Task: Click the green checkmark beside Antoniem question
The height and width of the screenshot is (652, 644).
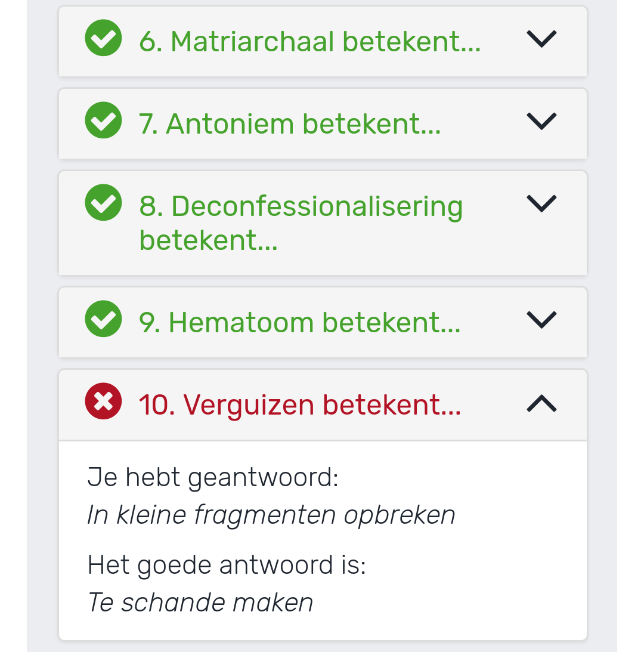Action: 103,120
